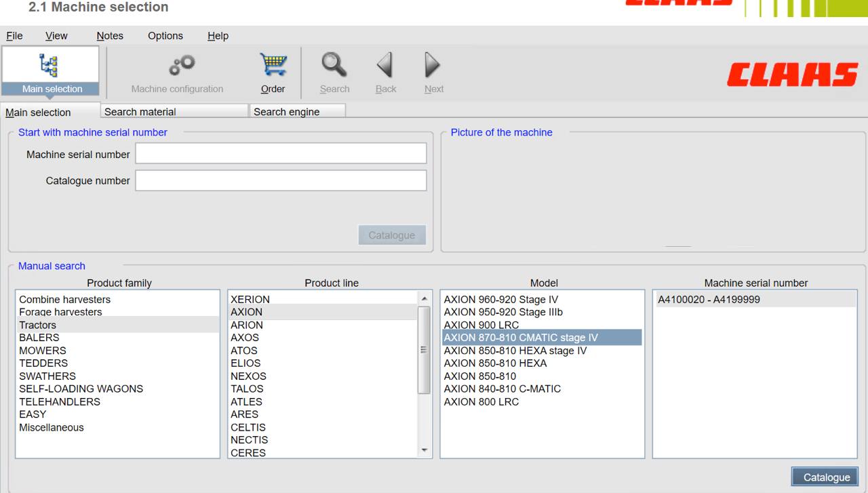The height and width of the screenshot is (493, 868).
Task: Select XERION product line
Action: coord(323,299)
